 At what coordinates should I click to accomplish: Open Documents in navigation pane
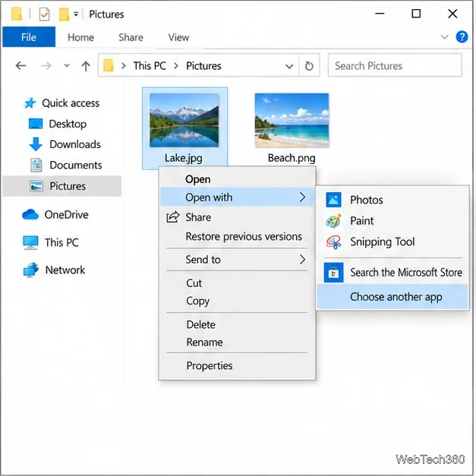pyautogui.click(x=65, y=165)
